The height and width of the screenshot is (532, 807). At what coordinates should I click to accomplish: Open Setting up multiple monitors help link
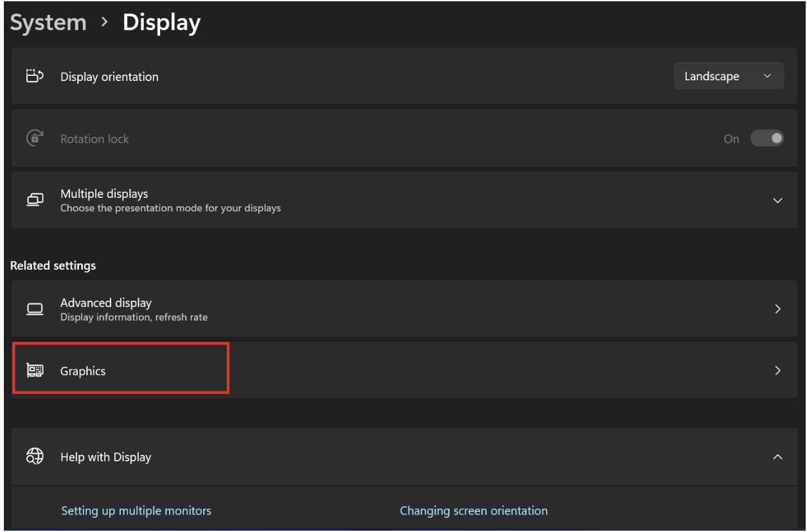(136, 510)
